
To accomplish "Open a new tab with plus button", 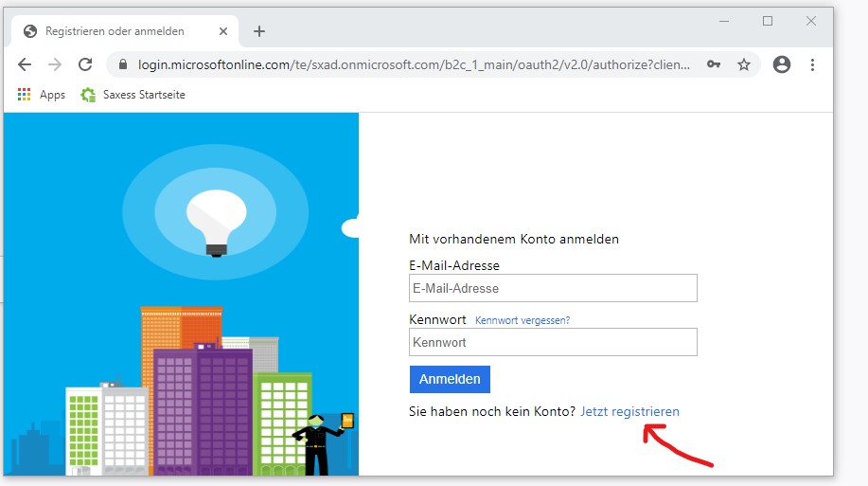I will pos(259,31).
